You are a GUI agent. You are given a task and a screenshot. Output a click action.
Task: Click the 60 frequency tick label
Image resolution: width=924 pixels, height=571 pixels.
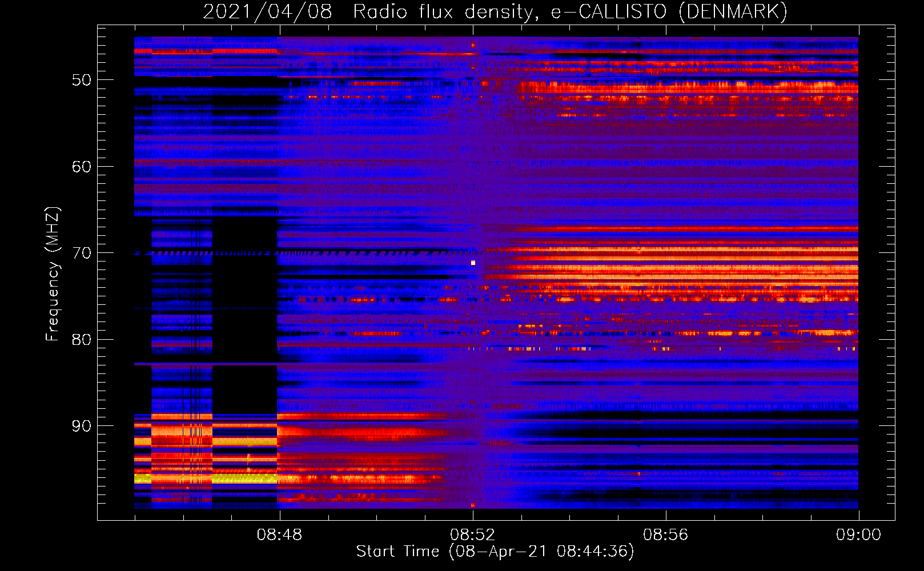[x=82, y=167]
